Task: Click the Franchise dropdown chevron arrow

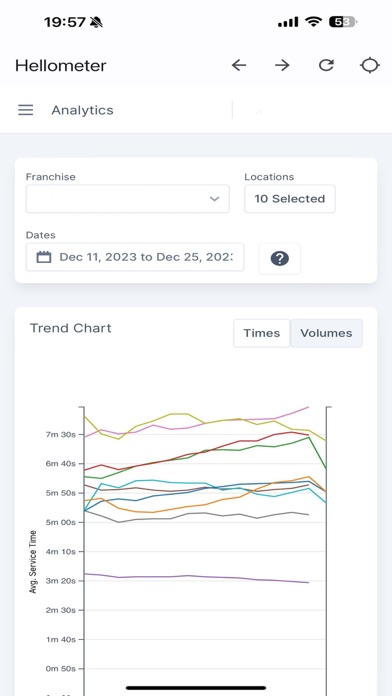Action: tap(214, 199)
